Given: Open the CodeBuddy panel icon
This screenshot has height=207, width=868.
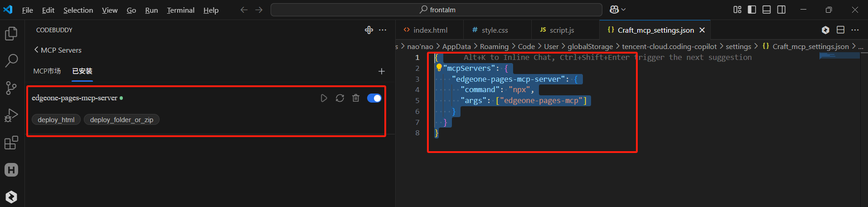Looking at the screenshot, I should [x=11, y=197].
